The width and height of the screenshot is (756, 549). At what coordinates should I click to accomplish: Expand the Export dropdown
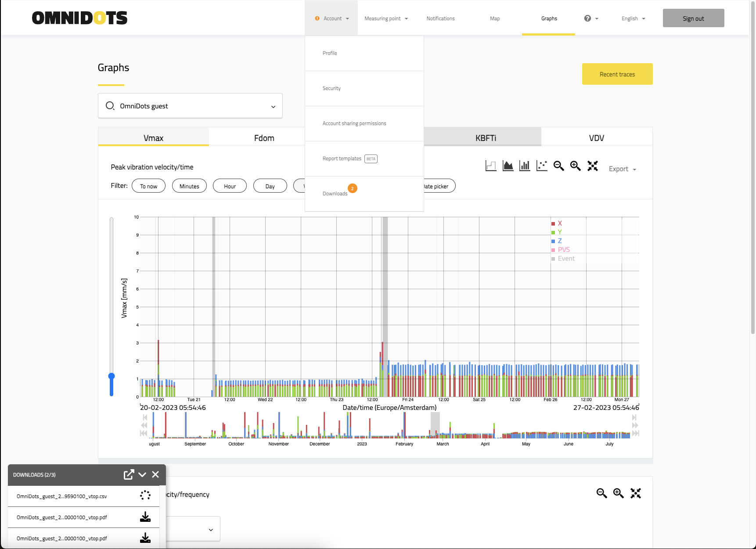tap(622, 169)
